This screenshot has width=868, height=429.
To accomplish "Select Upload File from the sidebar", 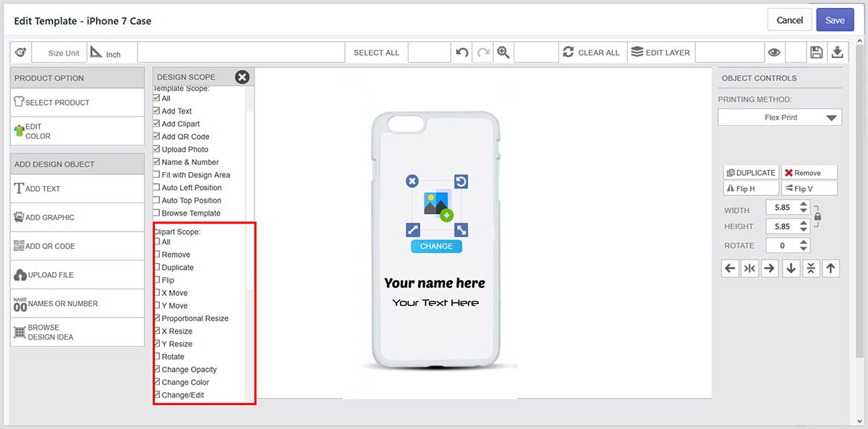I will point(77,275).
